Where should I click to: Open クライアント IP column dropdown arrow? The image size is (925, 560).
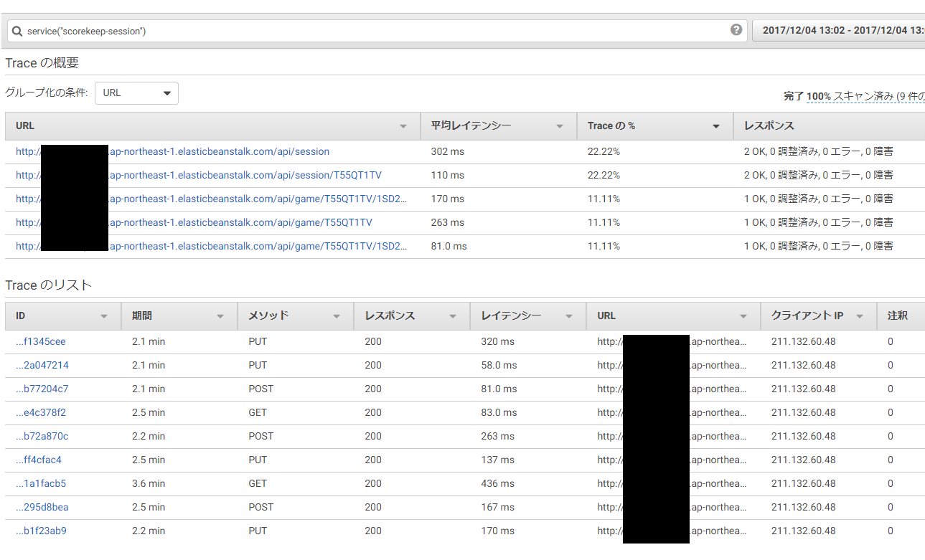coord(860,316)
